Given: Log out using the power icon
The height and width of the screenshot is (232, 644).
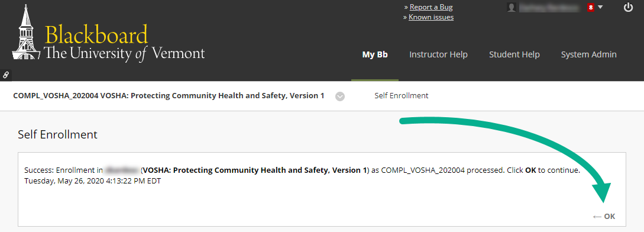Looking at the screenshot, I should (x=628, y=8).
